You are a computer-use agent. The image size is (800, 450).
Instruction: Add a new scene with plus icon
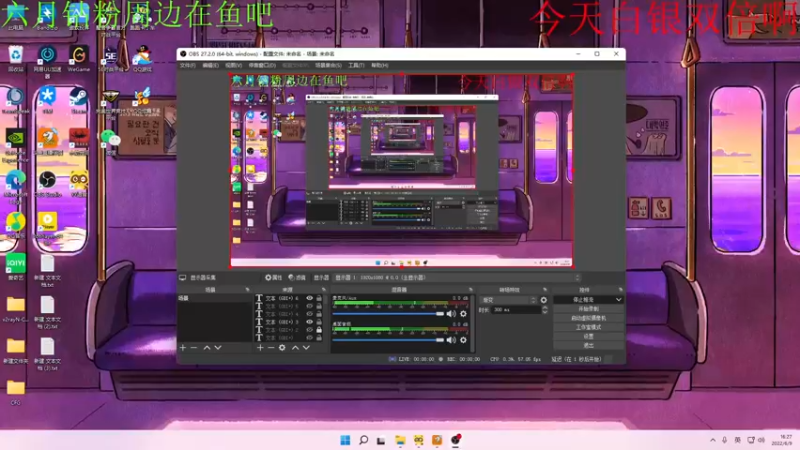point(183,347)
